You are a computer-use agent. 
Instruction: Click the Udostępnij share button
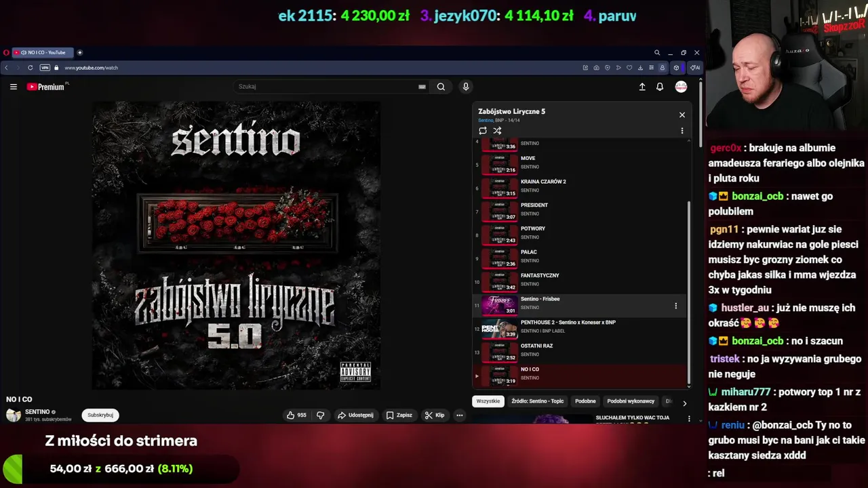tap(355, 415)
